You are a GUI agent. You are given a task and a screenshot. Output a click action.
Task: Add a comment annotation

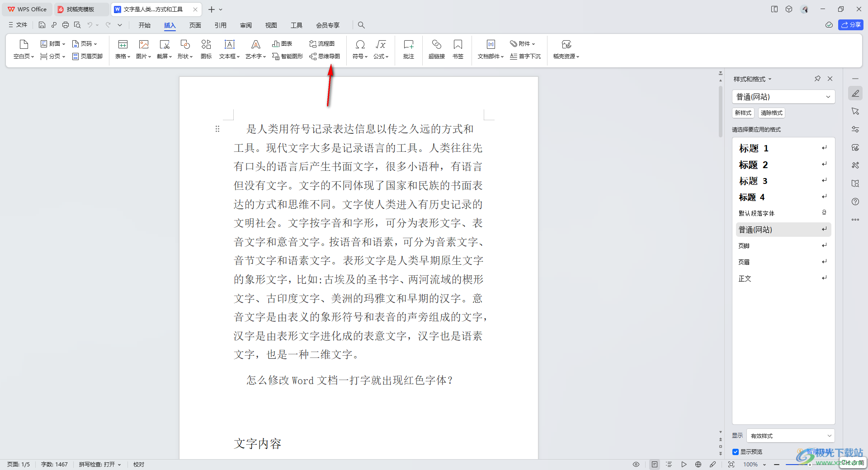pyautogui.click(x=409, y=49)
